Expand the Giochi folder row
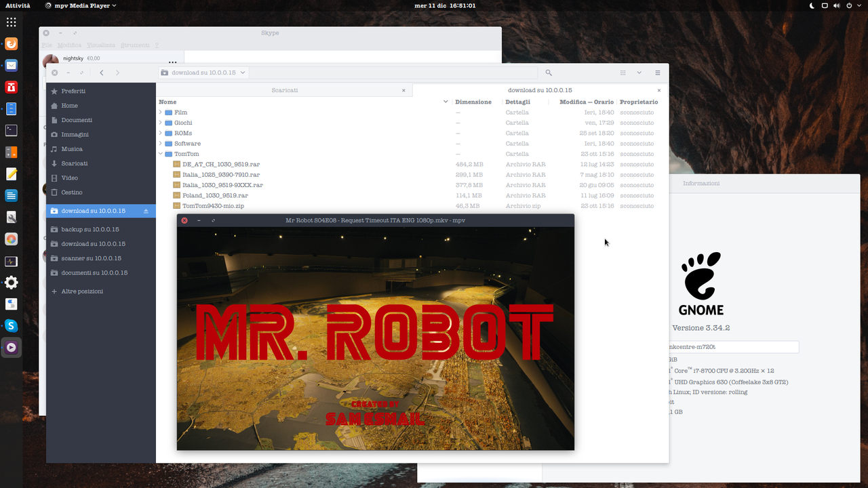Image resolution: width=868 pixels, height=488 pixels. (x=161, y=123)
